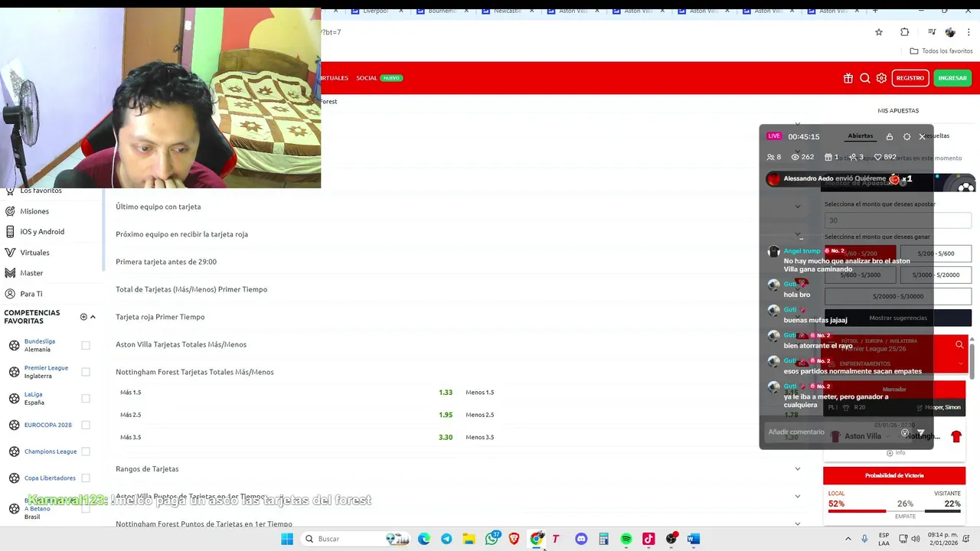Add a favorite competition with the plus icon
980x551 pixels.
coord(83,317)
